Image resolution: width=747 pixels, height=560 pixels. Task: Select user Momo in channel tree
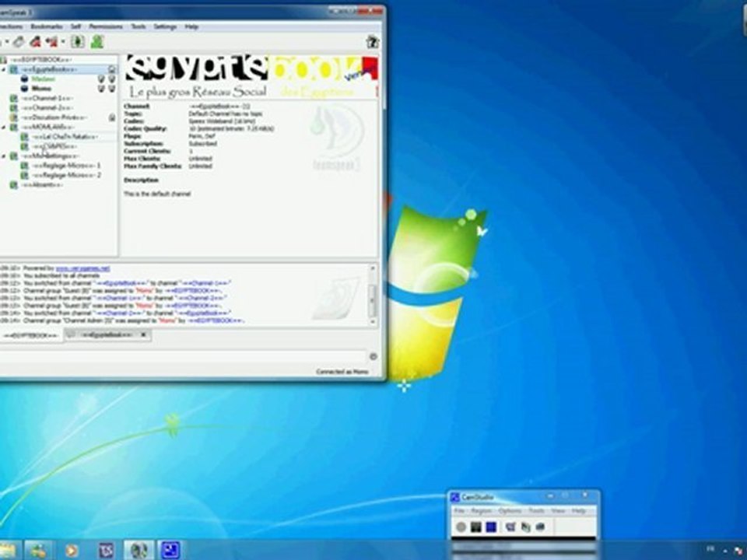pyautogui.click(x=41, y=89)
